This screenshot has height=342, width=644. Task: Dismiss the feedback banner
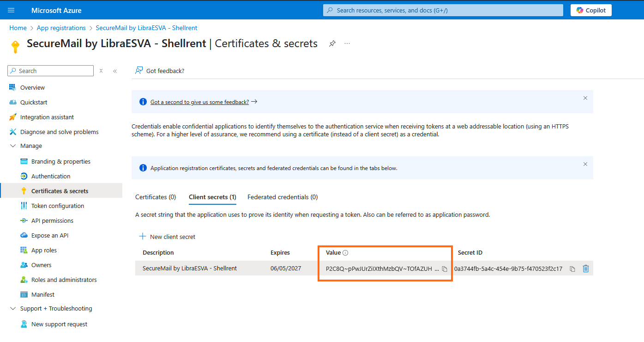tap(585, 98)
